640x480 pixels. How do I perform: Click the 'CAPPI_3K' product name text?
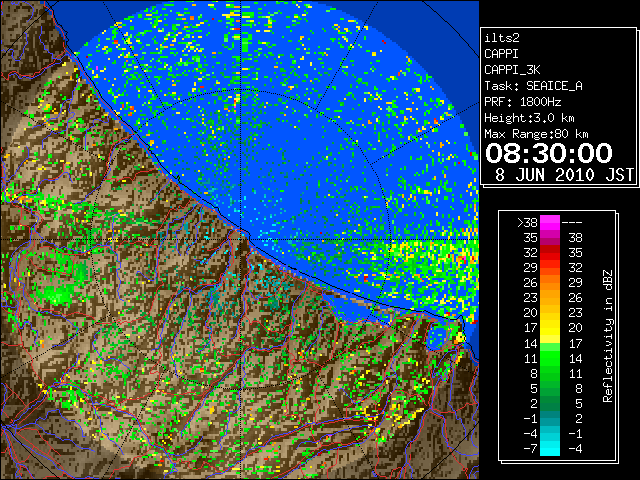[512, 70]
